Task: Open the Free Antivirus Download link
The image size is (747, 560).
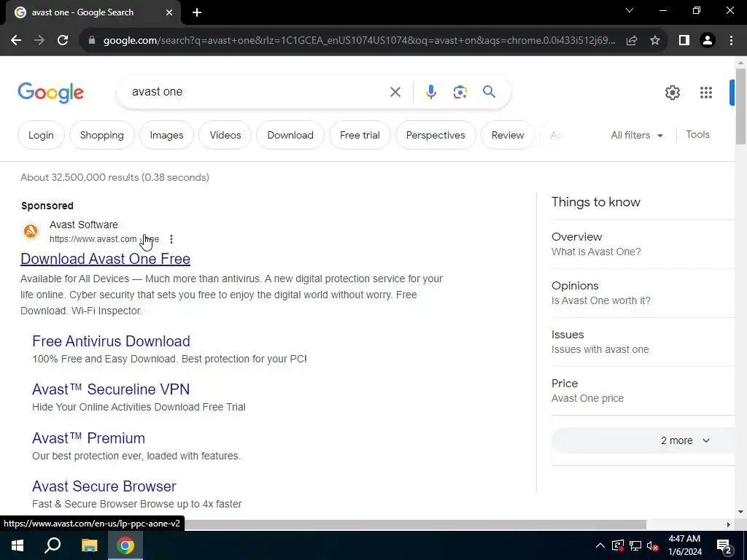Action: click(x=111, y=341)
